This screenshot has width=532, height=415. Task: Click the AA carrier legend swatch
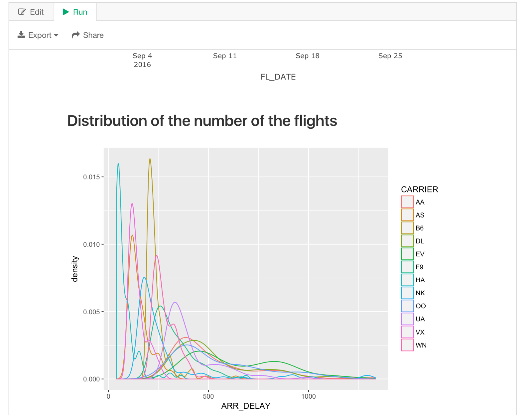click(x=407, y=202)
